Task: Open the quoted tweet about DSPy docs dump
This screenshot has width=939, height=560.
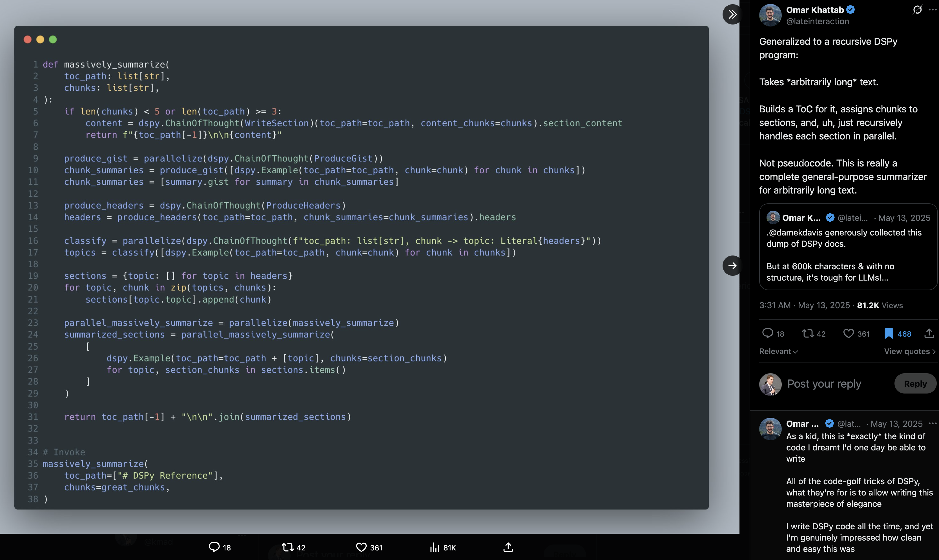Action: pyautogui.click(x=849, y=247)
